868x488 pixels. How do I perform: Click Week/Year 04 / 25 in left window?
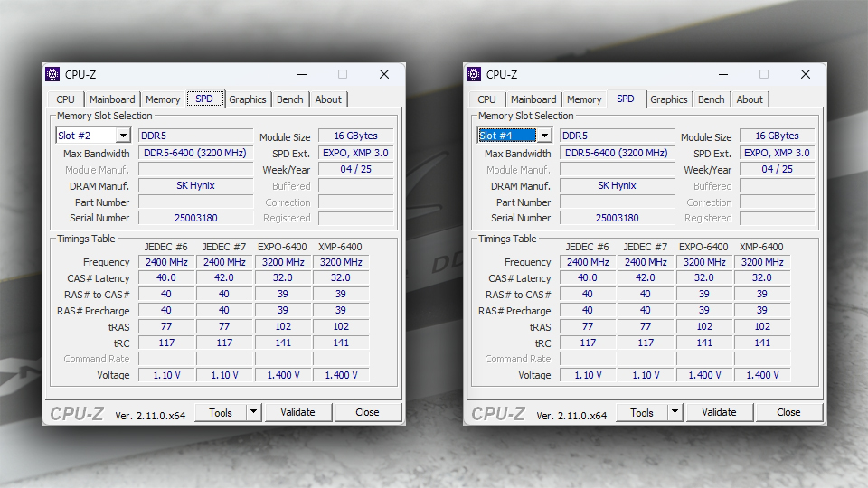[x=356, y=169]
